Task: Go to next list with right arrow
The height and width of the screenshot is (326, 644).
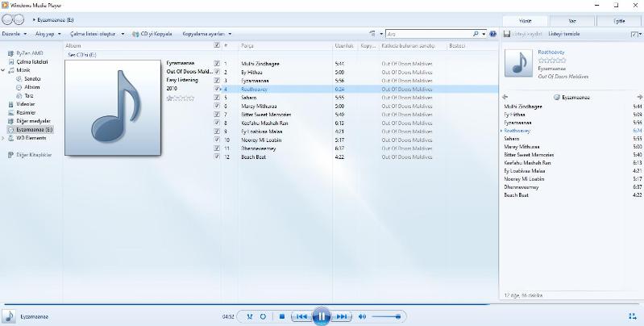Action: click(x=639, y=97)
